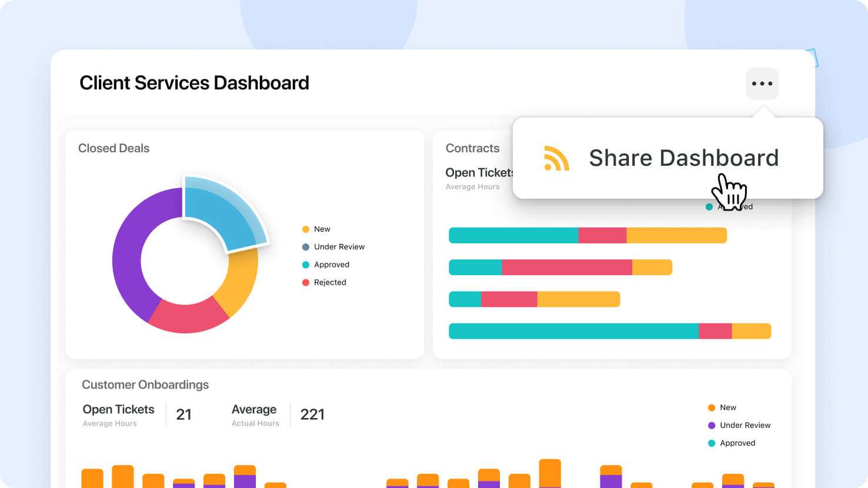868x488 pixels.
Task: Click long teal segment of fourth contracts bar
Action: 573,331
